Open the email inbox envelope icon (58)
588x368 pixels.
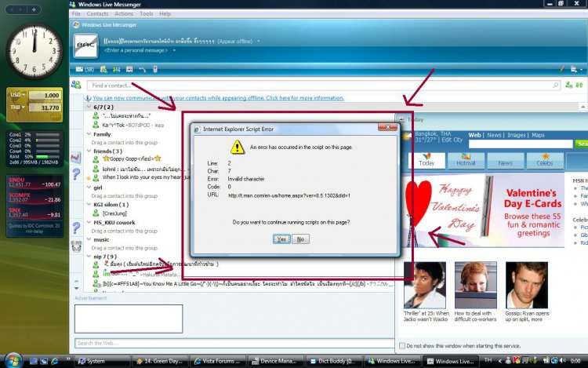pyautogui.click(x=79, y=69)
